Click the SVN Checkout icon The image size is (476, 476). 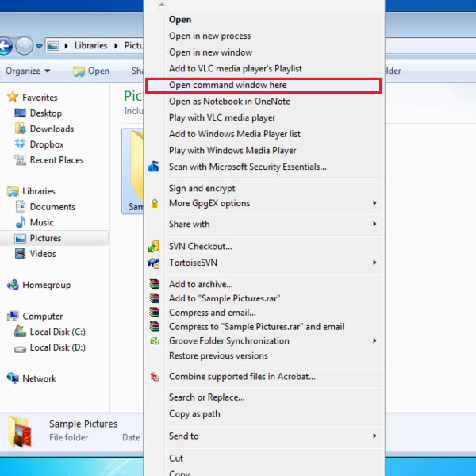tap(154, 246)
